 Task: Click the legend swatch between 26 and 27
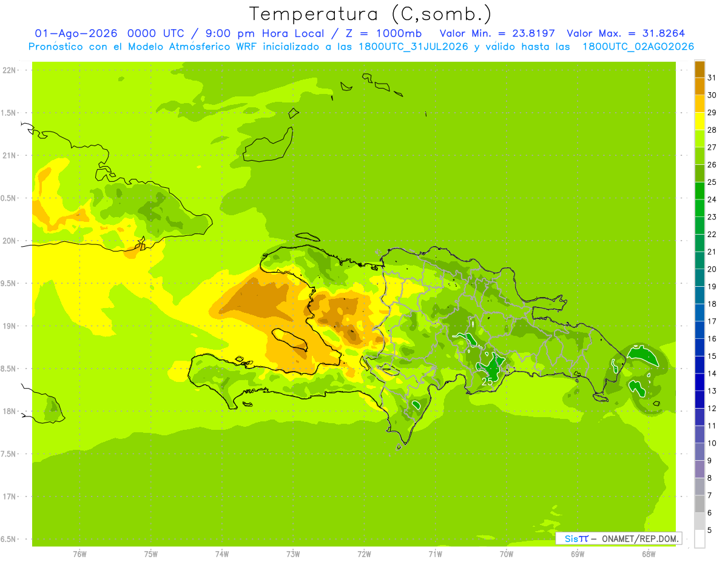click(699, 156)
